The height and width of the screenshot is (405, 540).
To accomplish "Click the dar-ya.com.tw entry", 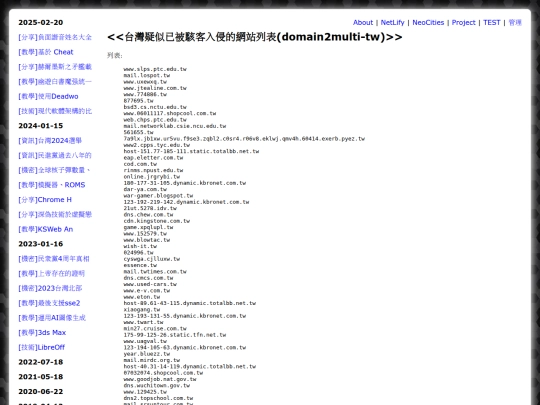I will [145, 189].
